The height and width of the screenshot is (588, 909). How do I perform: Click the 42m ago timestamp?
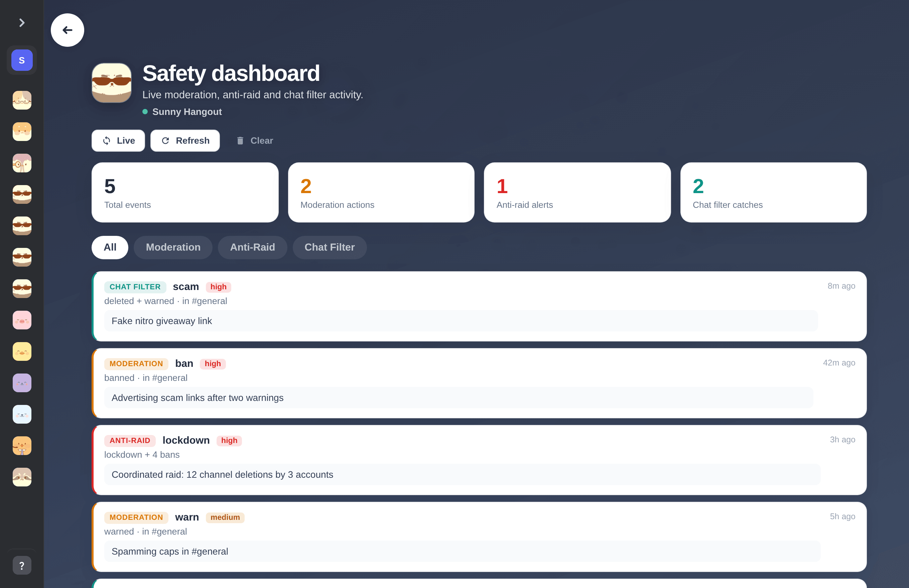click(x=839, y=363)
